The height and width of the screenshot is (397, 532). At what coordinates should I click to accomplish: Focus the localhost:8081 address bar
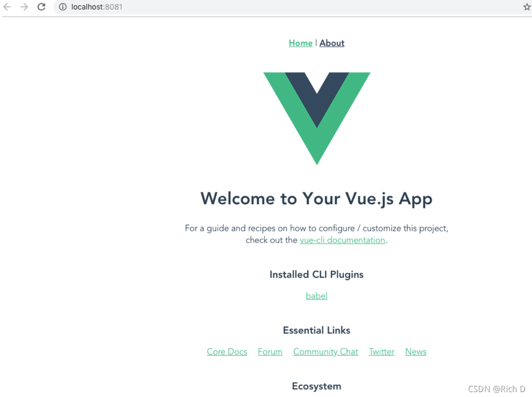288,7
